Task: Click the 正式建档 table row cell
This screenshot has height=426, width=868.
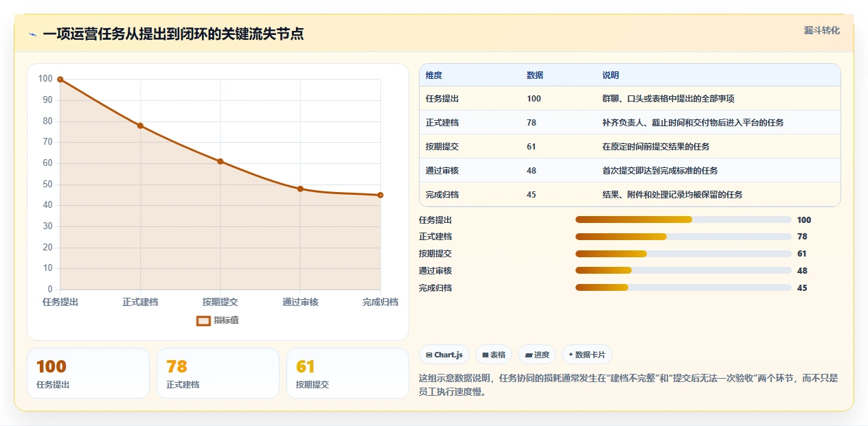Action: coord(442,123)
